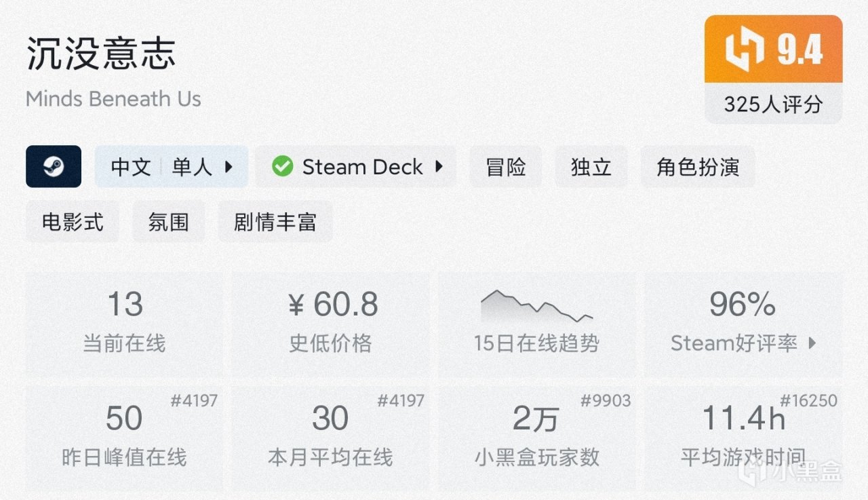Open the 当前在线 stat card
The image size is (868, 500).
124,324
